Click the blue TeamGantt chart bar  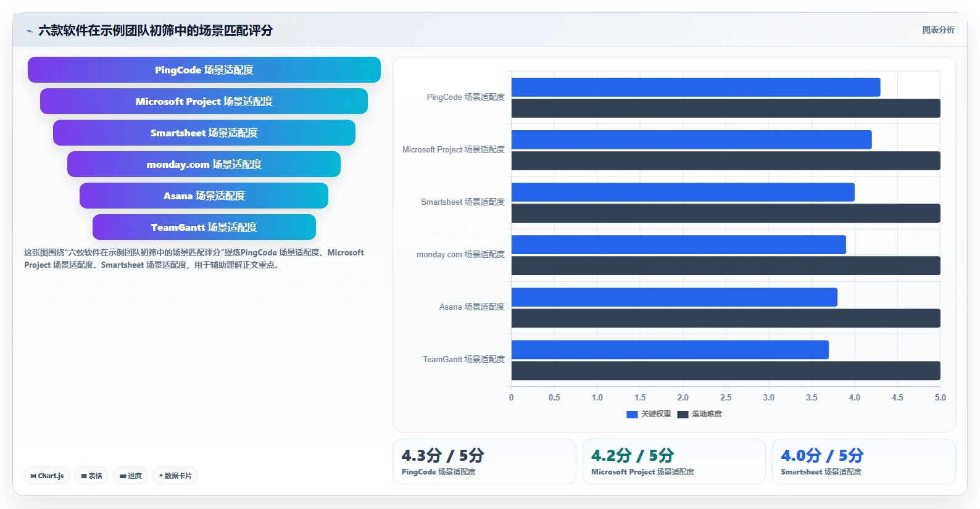point(670,349)
